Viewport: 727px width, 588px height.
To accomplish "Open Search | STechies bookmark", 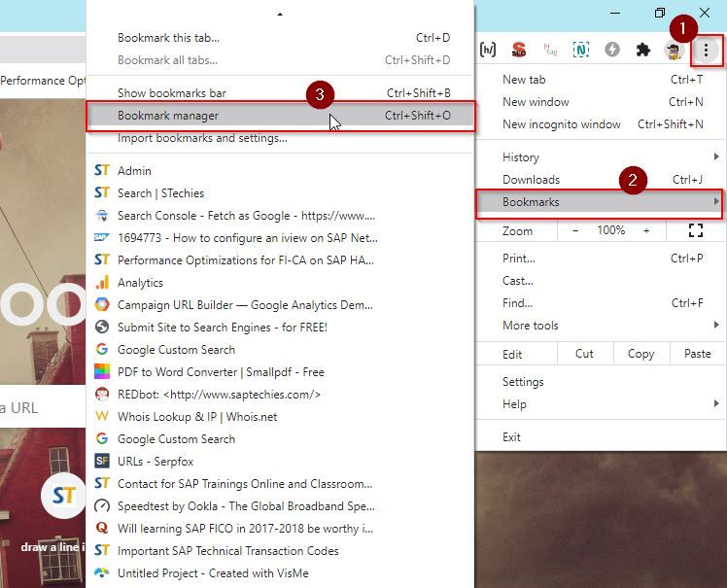I will pos(280,192).
